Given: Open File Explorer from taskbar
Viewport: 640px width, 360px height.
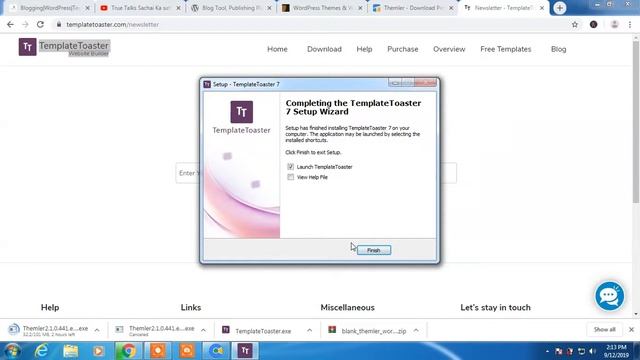Looking at the screenshot, I should tap(71, 351).
